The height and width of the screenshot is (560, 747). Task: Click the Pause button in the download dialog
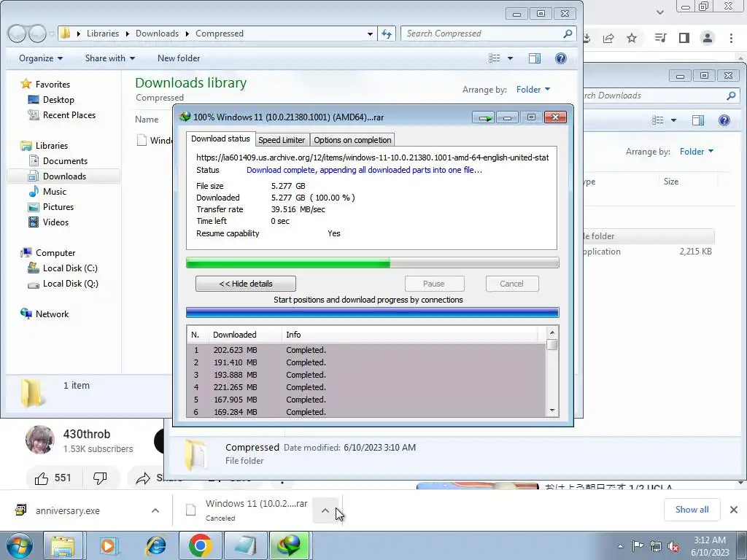click(434, 284)
